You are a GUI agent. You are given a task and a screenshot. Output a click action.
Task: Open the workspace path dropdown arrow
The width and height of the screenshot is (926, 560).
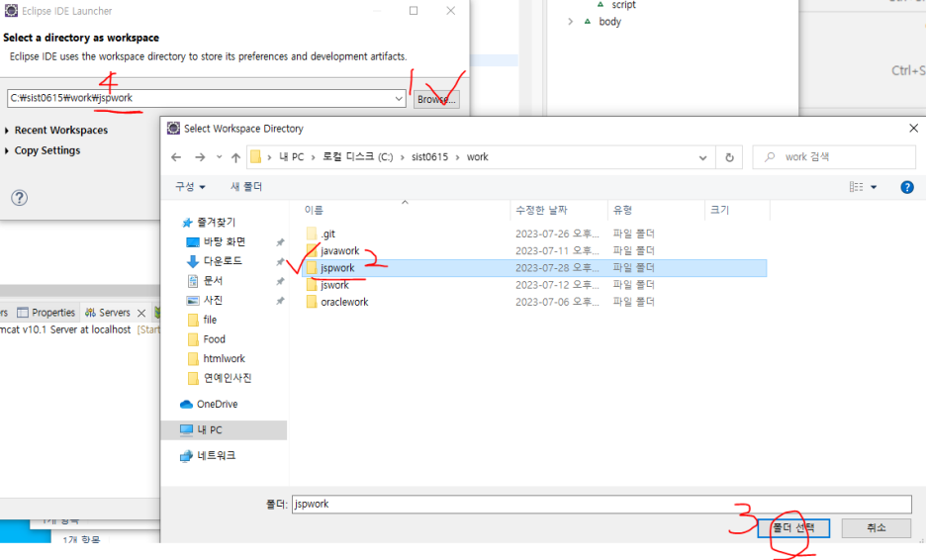pyautogui.click(x=400, y=99)
